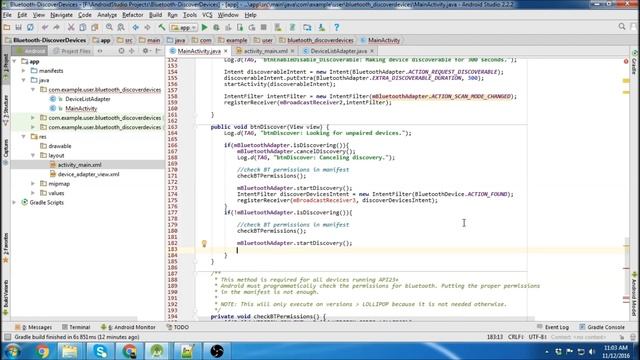Collapse the layout folder node
Image resolution: width=640 pixels, height=360 pixels.
coord(33,156)
